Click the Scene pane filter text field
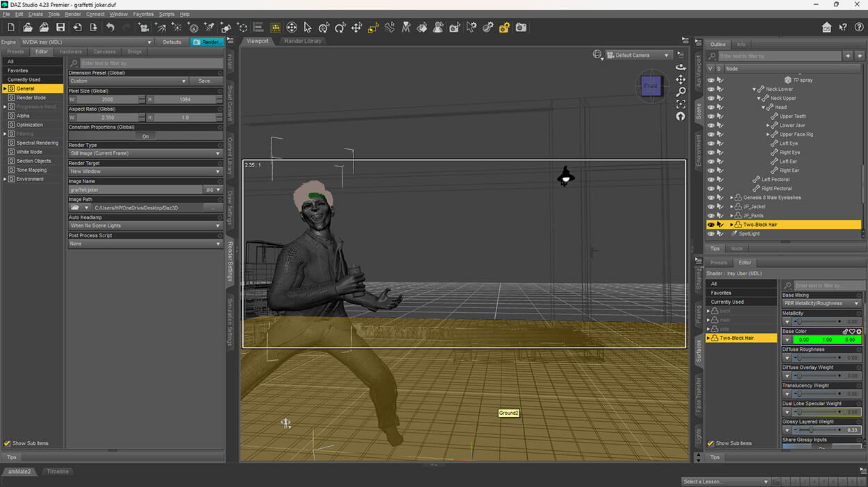This screenshot has height=487, width=868. click(x=779, y=56)
